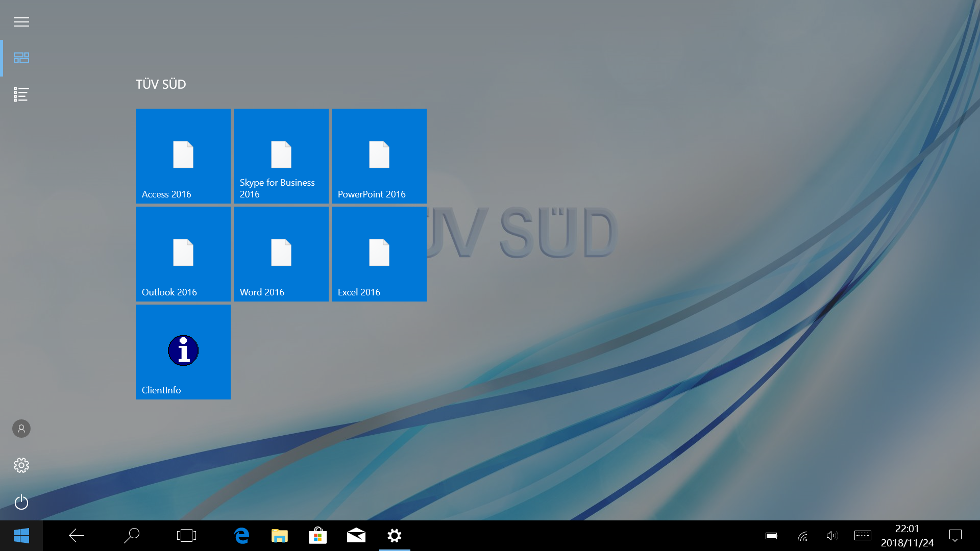Open Mail app from taskbar

[356, 536]
